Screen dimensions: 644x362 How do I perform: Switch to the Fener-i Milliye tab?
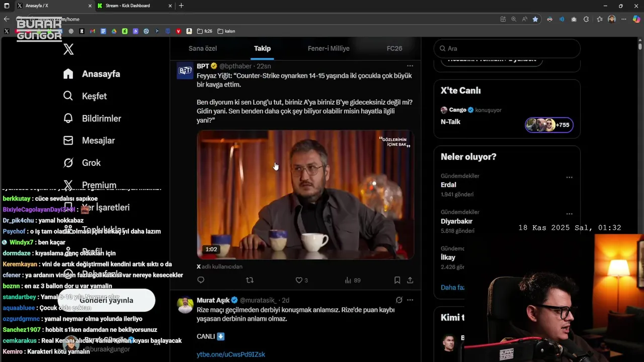click(329, 48)
